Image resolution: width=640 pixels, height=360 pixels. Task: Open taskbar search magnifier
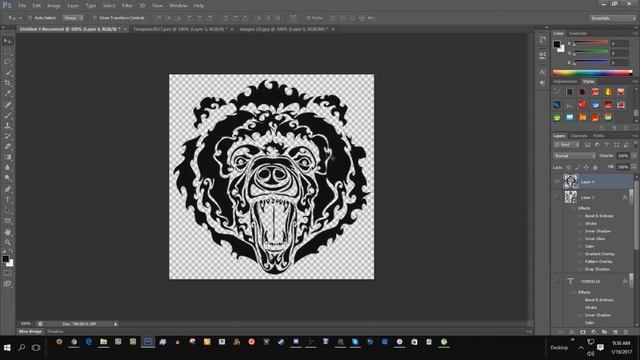(x=22, y=348)
